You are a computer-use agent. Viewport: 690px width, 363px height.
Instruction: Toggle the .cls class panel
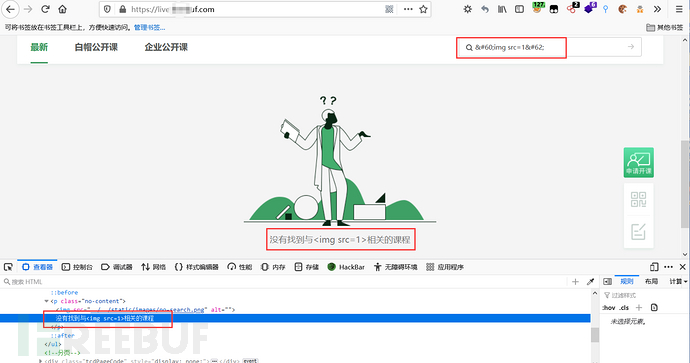pyautogui.click(x=624, y=308)
